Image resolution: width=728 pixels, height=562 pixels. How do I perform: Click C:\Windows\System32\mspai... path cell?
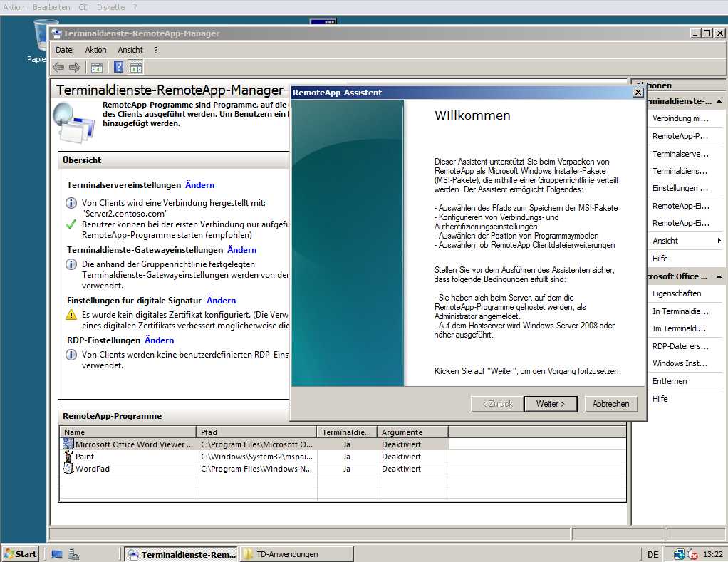tap(256, 456)
